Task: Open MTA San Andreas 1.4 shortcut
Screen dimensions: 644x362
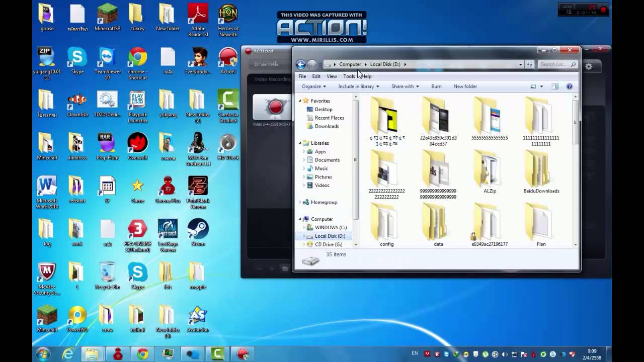Action: coord(198,149)
